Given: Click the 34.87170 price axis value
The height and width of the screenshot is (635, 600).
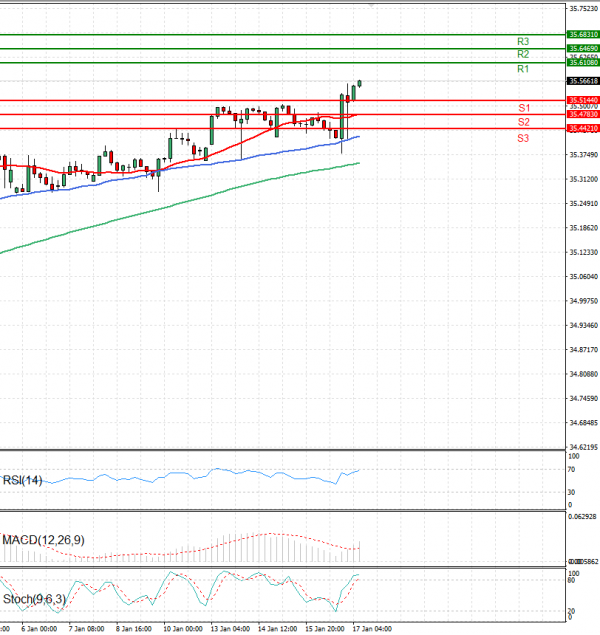Looking at the screenshot, I should click(x=583, y=349).
